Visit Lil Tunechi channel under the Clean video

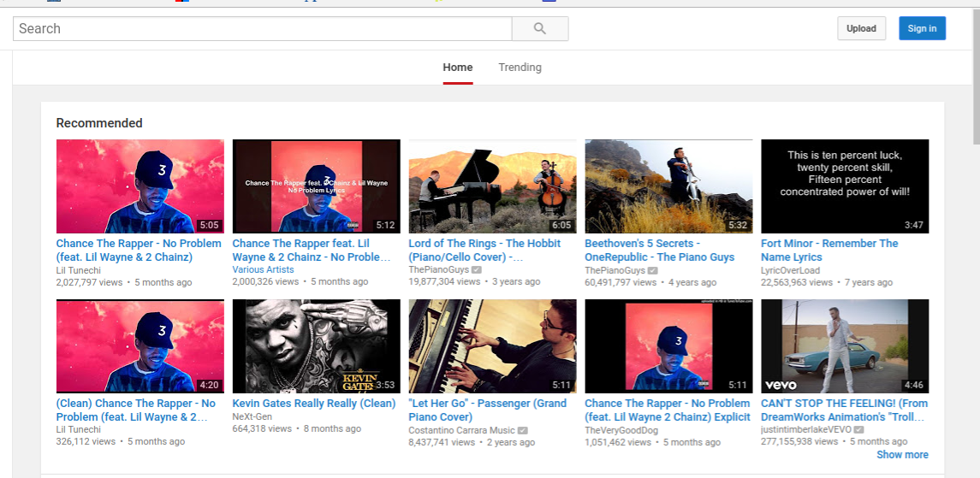coord(78,430)
